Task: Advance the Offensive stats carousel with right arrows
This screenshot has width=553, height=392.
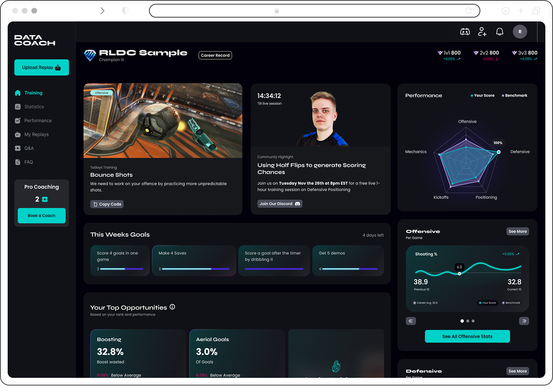Action: click(524, 321)
